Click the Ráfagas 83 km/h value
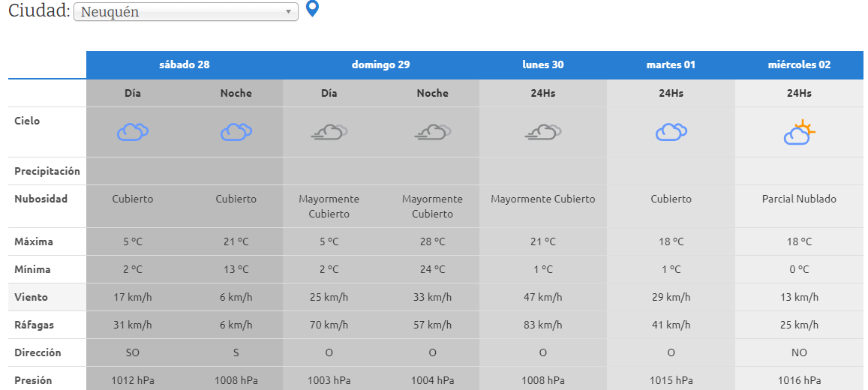The width and height of the screenshot is (868, 390). pyautogui.click(x=543, y=325)
